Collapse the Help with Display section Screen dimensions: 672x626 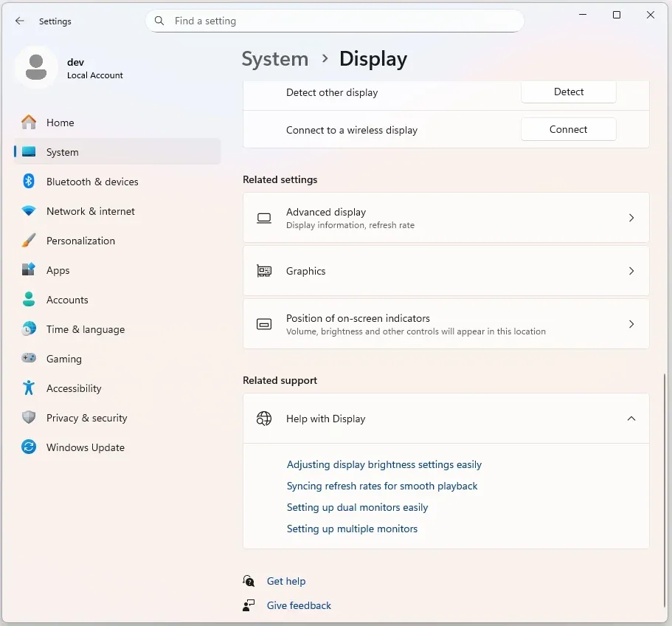[631, 419]
